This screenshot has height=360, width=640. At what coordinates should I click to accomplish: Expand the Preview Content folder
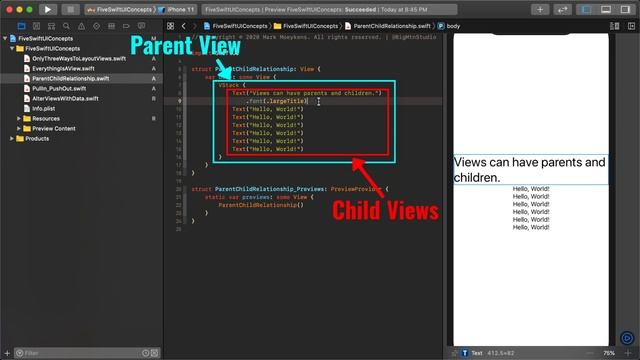(x=19, y=129)
